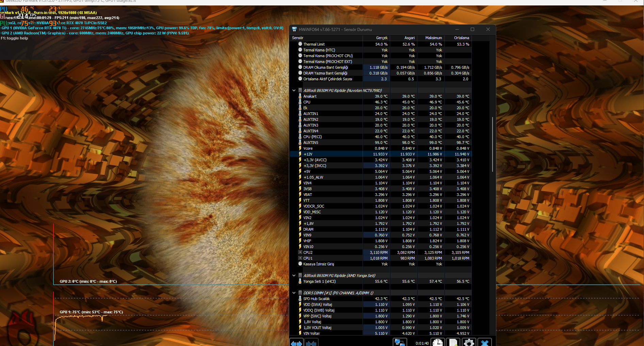This screenshot has height=346, width=644.
Task: Click the lightning icon beside VPP (SWC) Voltajı
Action: coord(300,316)
